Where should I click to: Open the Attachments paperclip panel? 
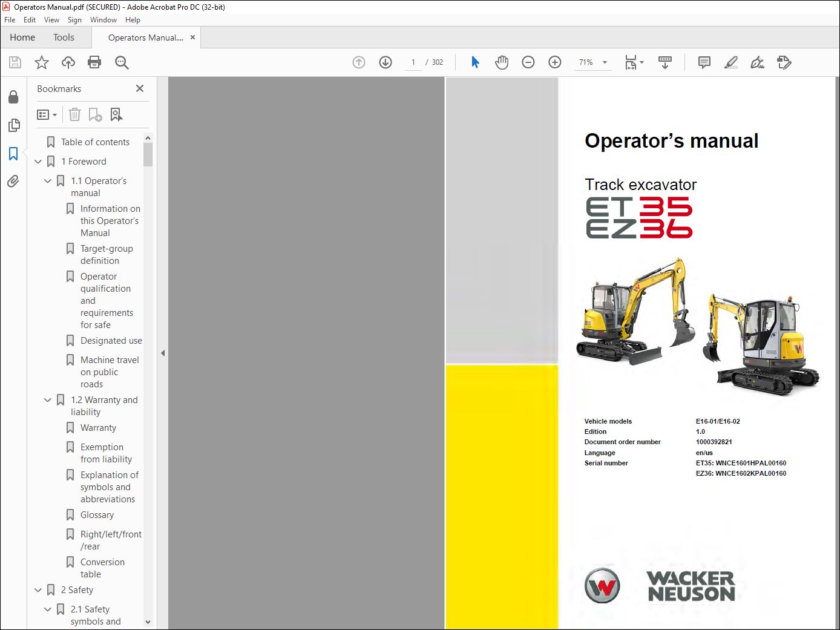click(13, 181)
